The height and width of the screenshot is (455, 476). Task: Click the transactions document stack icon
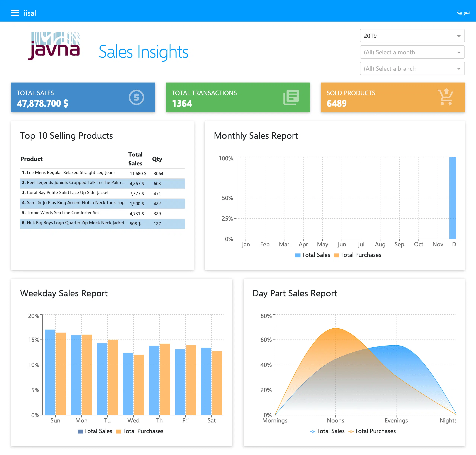pyautogui.click(x=291, y=98)
